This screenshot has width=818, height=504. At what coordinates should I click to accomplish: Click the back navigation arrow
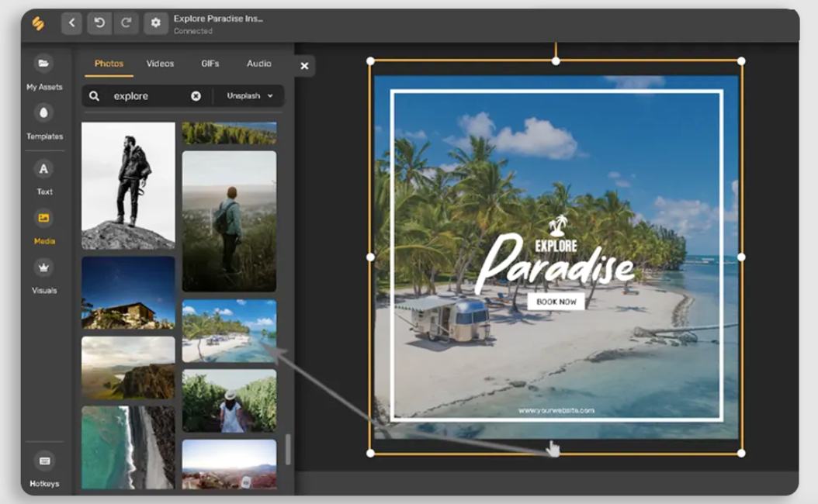(x=71, y=22)
